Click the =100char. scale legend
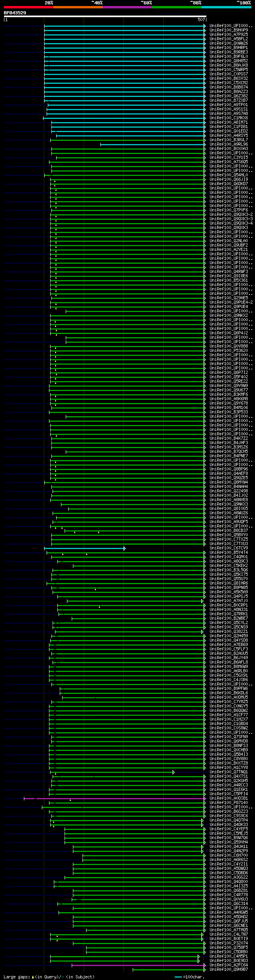Image resolution: width=255 pixels, height=980 pixels. click(190, 976)
